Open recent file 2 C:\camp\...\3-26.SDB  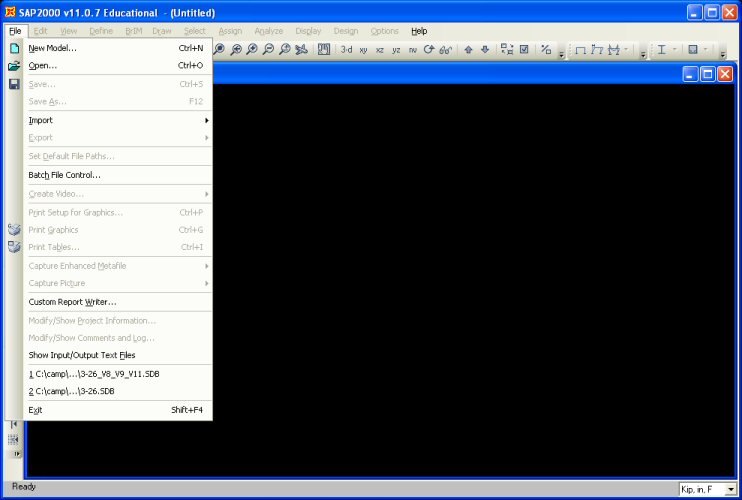coord(117,391)
